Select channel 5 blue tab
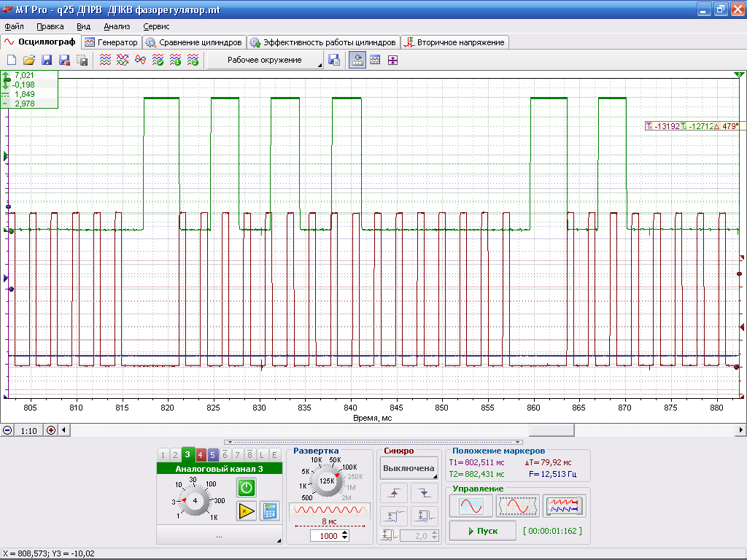 tap(212, 455)
